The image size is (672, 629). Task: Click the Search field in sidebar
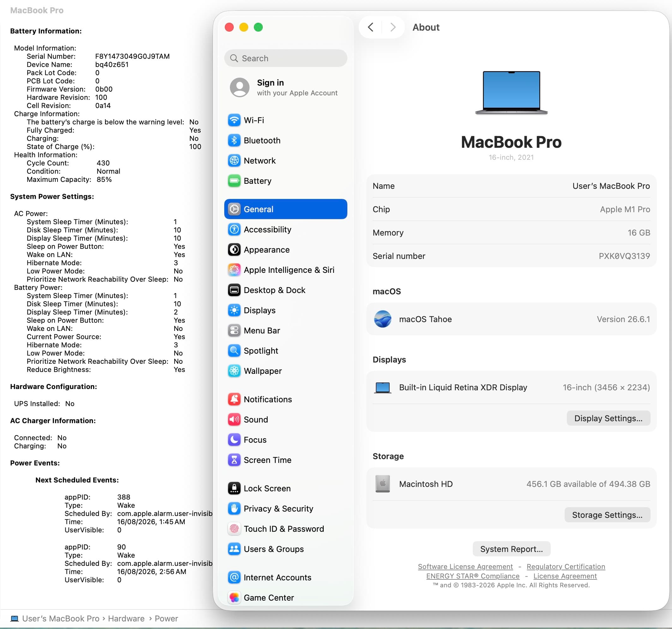click(x=285, y=58)
